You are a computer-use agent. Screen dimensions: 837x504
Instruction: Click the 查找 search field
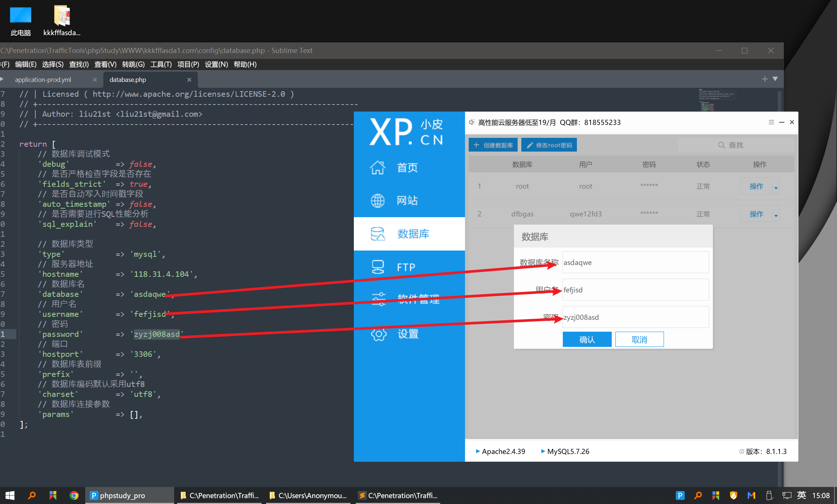coord(736,145)
